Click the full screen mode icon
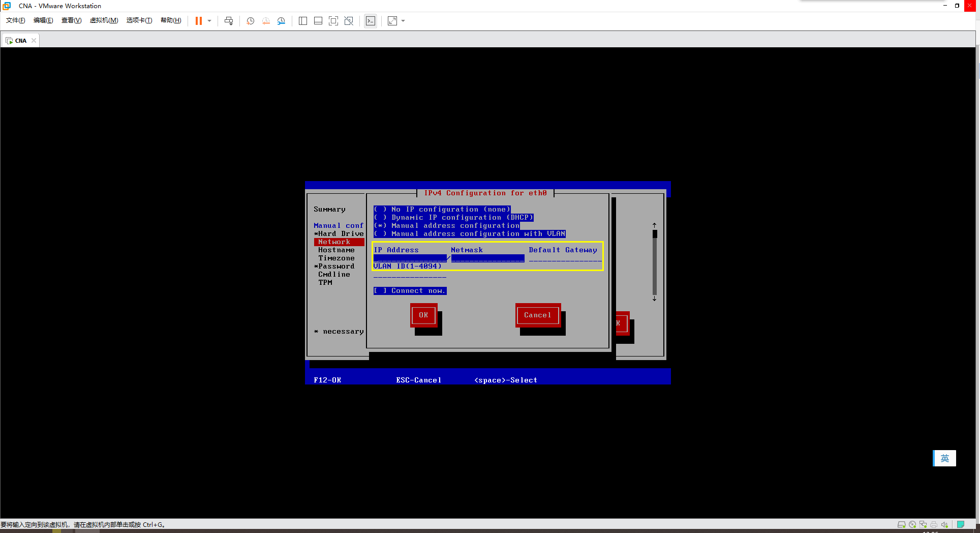The height and width of the screenshot is (533, 980). (x=333, y=21)
